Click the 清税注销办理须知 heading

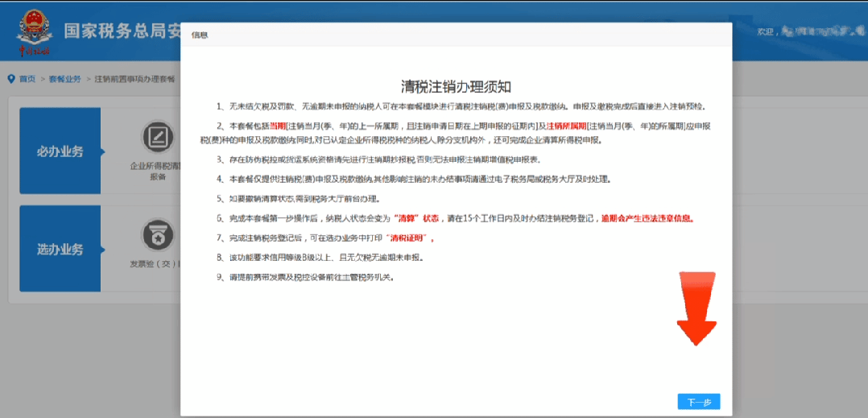(x=457, y=86)
